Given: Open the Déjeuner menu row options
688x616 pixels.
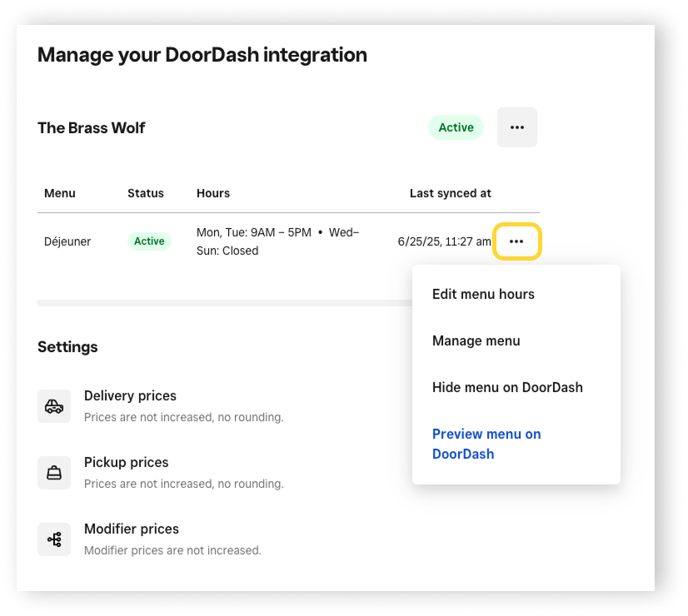Looking at the screenshot, I should [x=517, y=241].
